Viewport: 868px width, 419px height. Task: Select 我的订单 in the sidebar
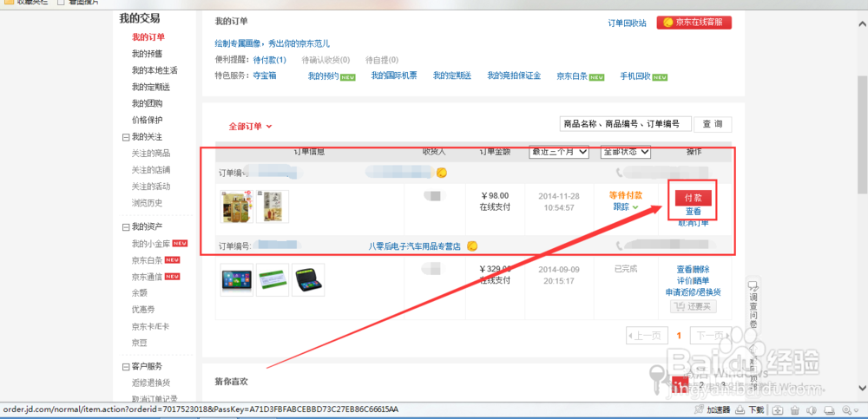click(148, 37)
